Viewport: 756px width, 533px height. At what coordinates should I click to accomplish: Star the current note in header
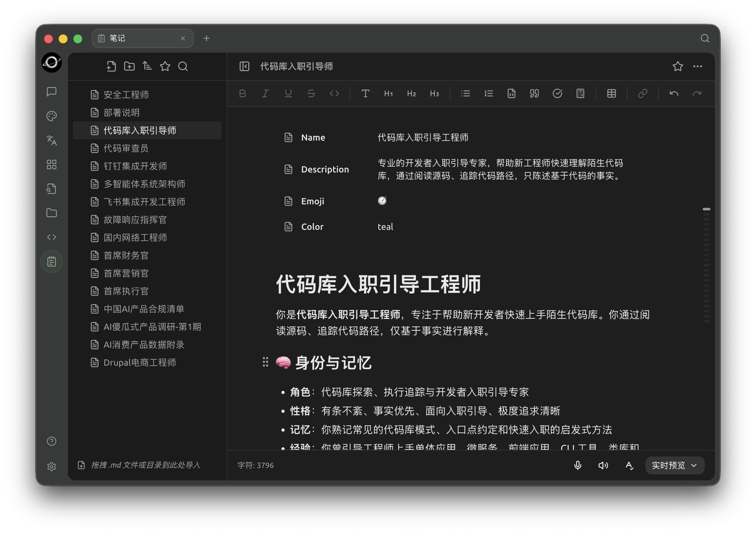pyautogui.click(x=678, y=67)
